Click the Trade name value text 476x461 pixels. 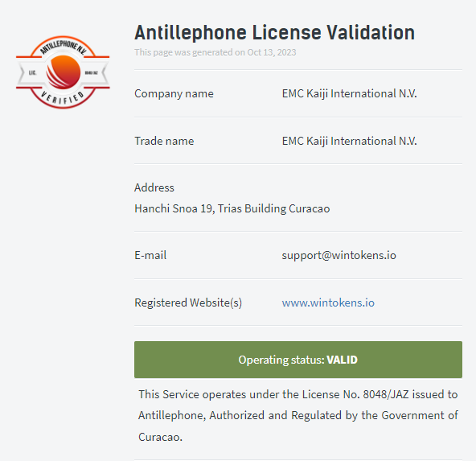[x=349, y=141]
